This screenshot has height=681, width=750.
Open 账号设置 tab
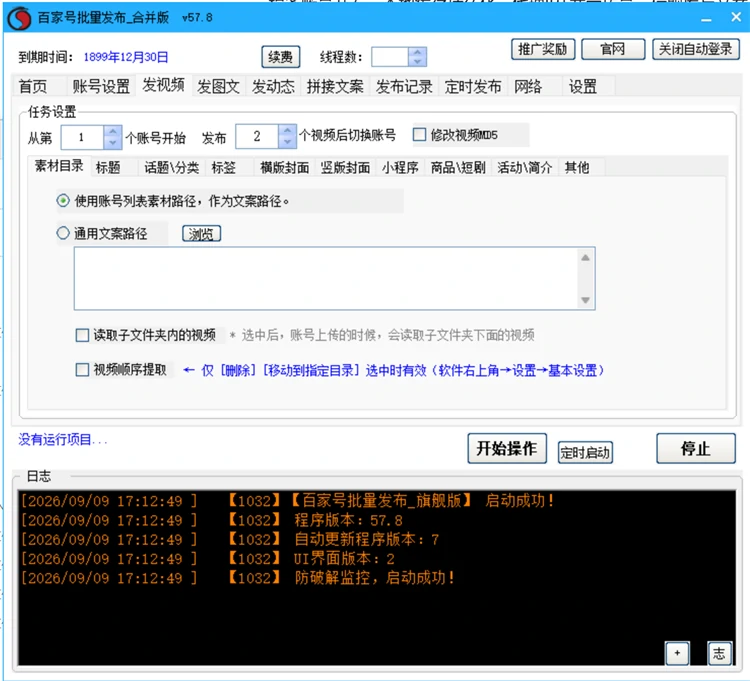tap(101, 87)
